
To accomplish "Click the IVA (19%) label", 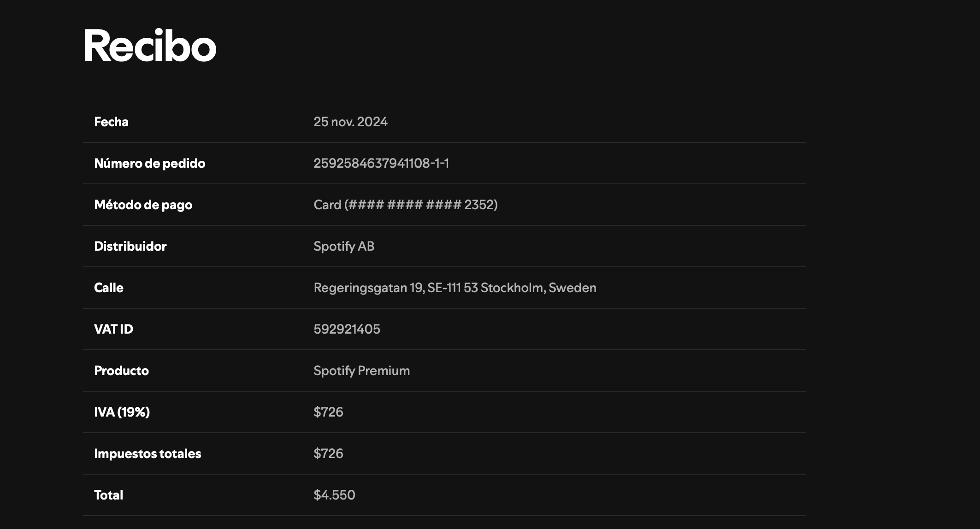I will pyautogui.click(x=122, y=412).
